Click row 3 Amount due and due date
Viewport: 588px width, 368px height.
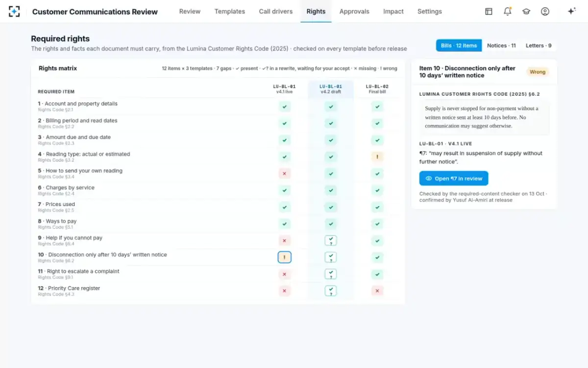(x=218, y=140)
